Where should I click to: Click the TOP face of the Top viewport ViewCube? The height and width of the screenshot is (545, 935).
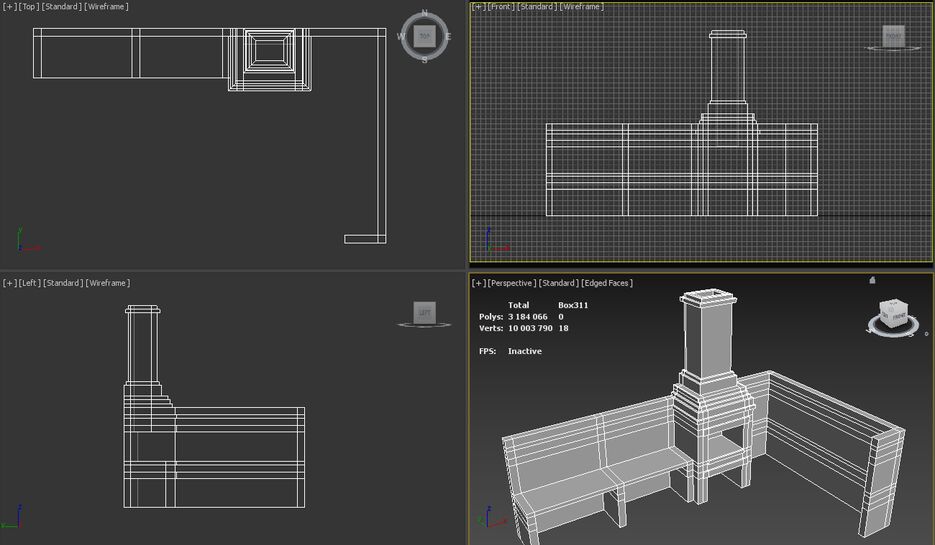[x=425, y=36]
